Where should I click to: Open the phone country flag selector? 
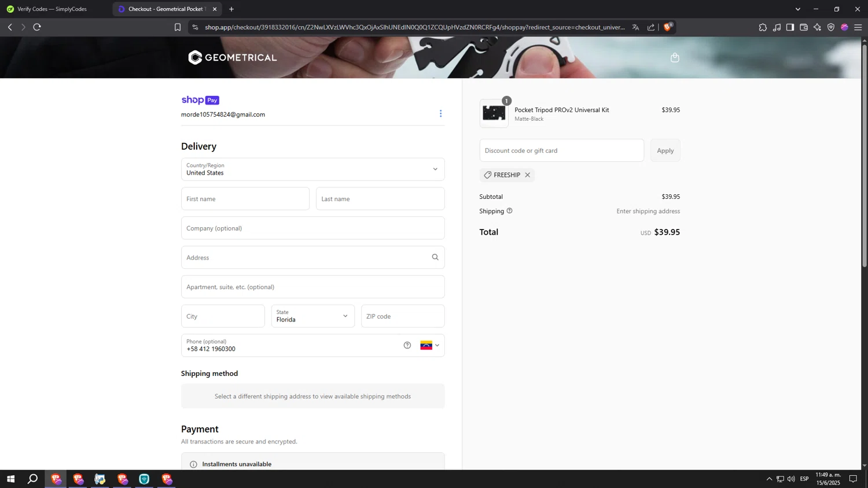429,345
